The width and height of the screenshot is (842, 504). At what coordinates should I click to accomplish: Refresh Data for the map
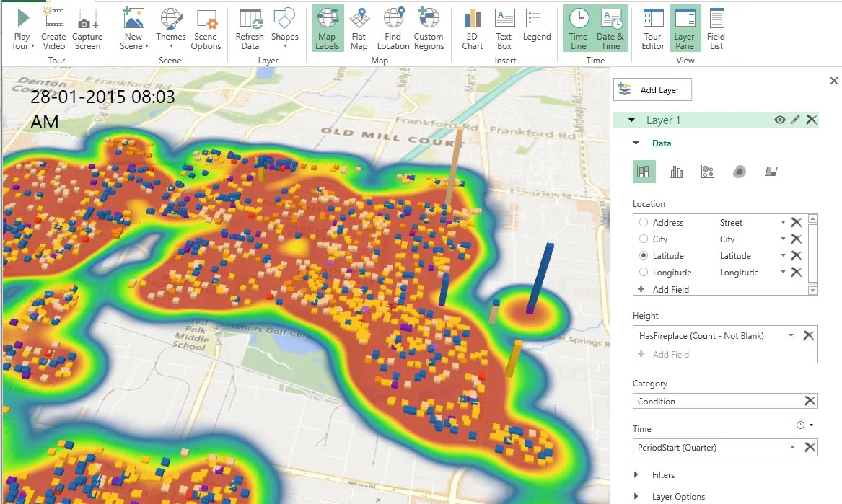[249, 29]
